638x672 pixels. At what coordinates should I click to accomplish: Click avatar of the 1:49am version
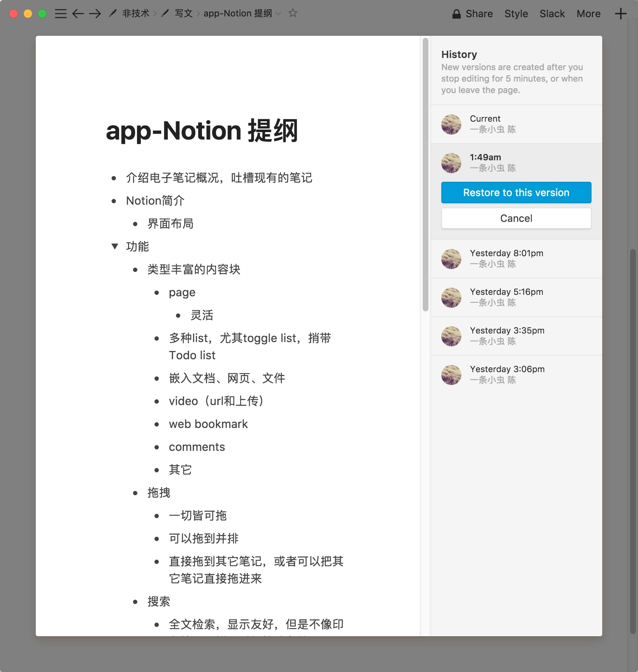click(451, 163)
